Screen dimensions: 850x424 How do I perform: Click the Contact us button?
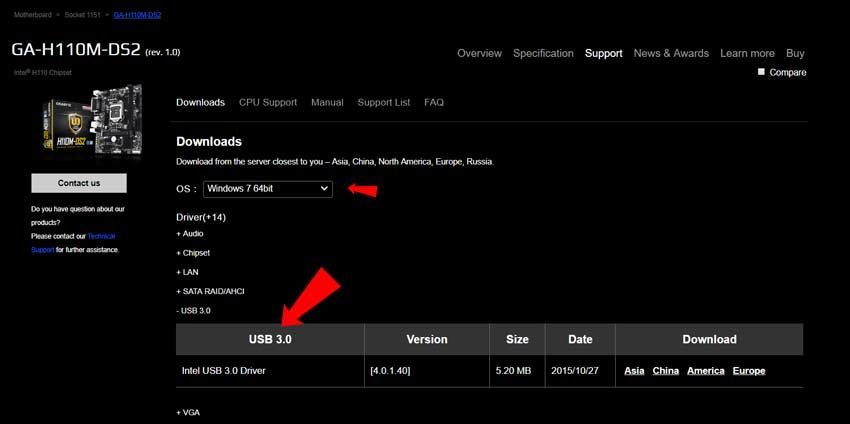[x=79, y=183]
